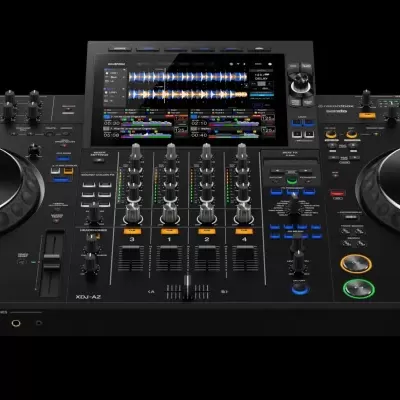Tap the Beat FX beat-left arrow button
Screen dimensions: 400x400
[x=277, y=171]
